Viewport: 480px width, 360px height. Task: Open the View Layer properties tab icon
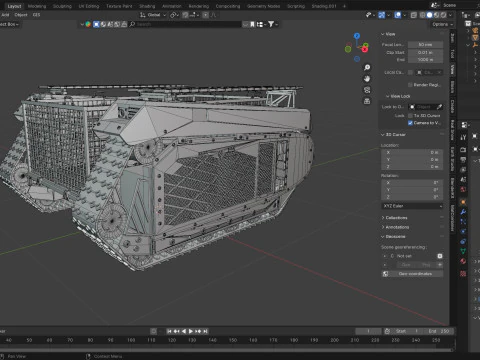click(463, 170)
